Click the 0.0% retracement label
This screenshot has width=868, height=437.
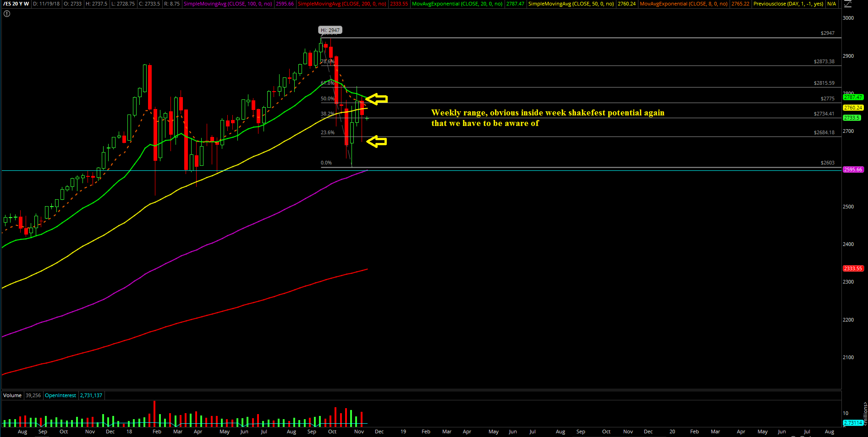326,163
